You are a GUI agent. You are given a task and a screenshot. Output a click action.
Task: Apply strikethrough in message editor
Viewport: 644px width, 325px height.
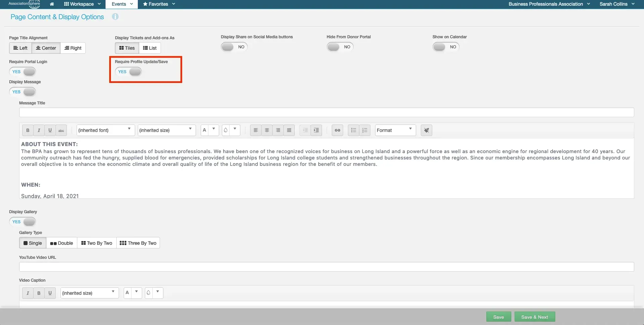pos(61,130)
